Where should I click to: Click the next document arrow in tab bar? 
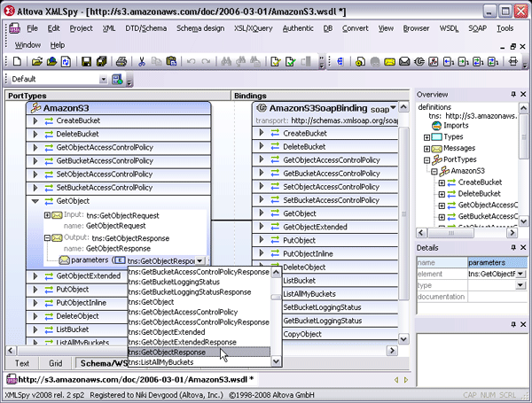406,380
